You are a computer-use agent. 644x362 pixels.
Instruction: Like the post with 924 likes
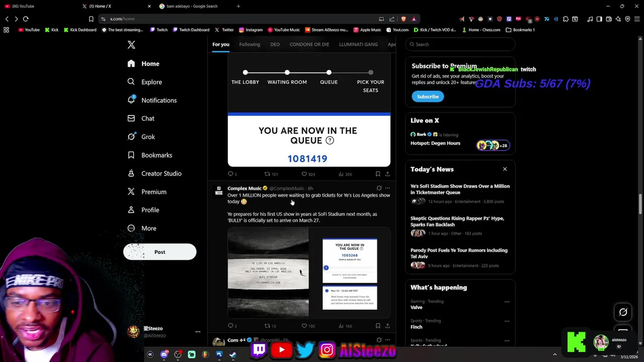[308, 174]
